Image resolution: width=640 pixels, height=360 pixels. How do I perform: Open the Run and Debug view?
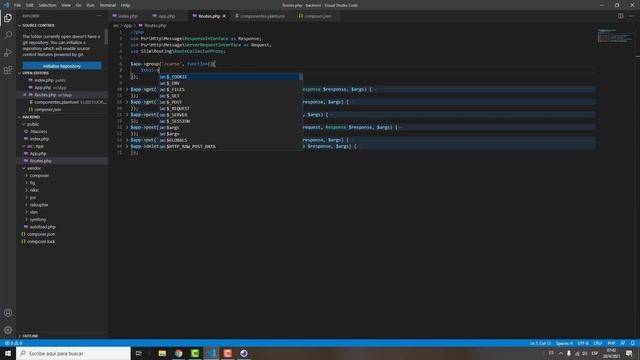pyautogui.click(x=8, y=53)
